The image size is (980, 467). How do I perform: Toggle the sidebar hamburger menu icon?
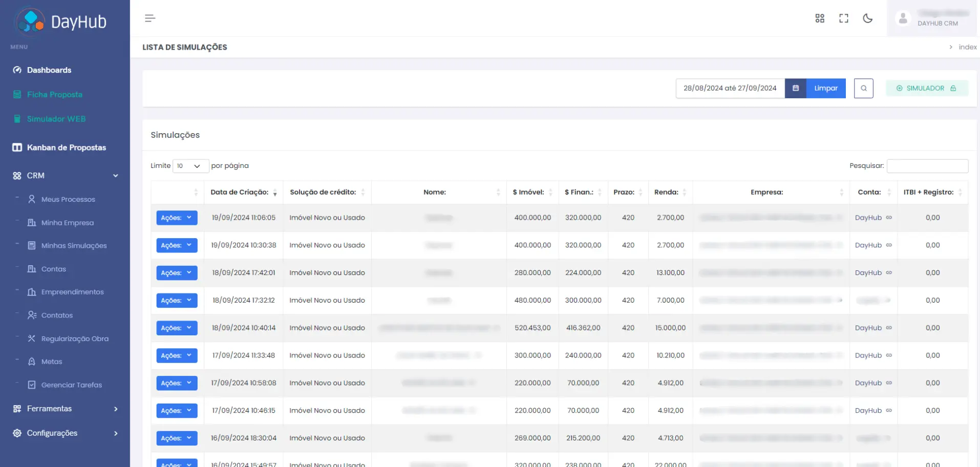point(150,18)
